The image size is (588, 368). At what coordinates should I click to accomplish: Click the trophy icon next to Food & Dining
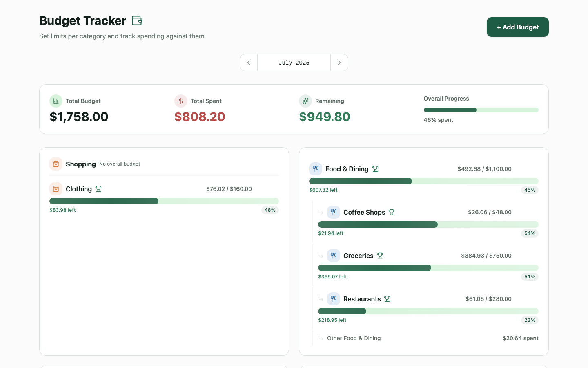[375, 169]
